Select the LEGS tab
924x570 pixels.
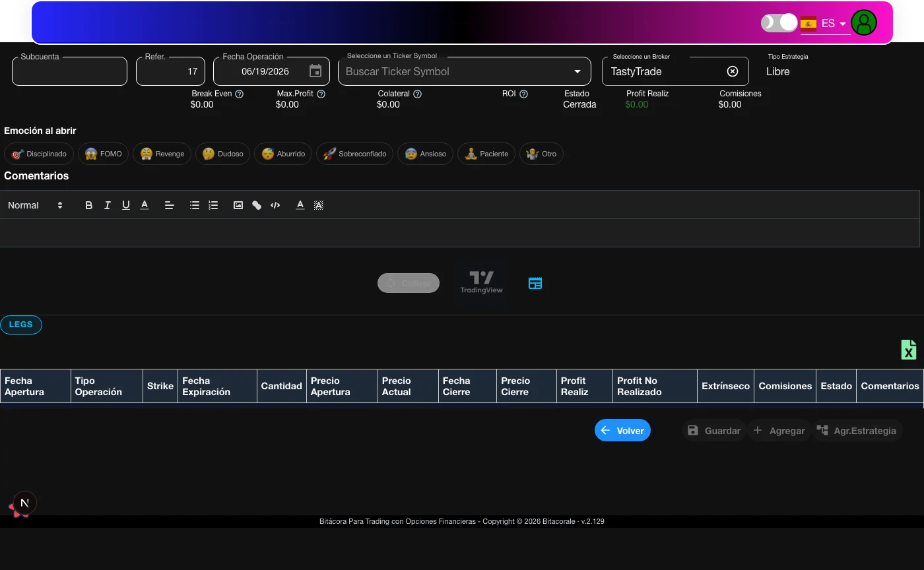pyautogui.click(x=21, y=325)
